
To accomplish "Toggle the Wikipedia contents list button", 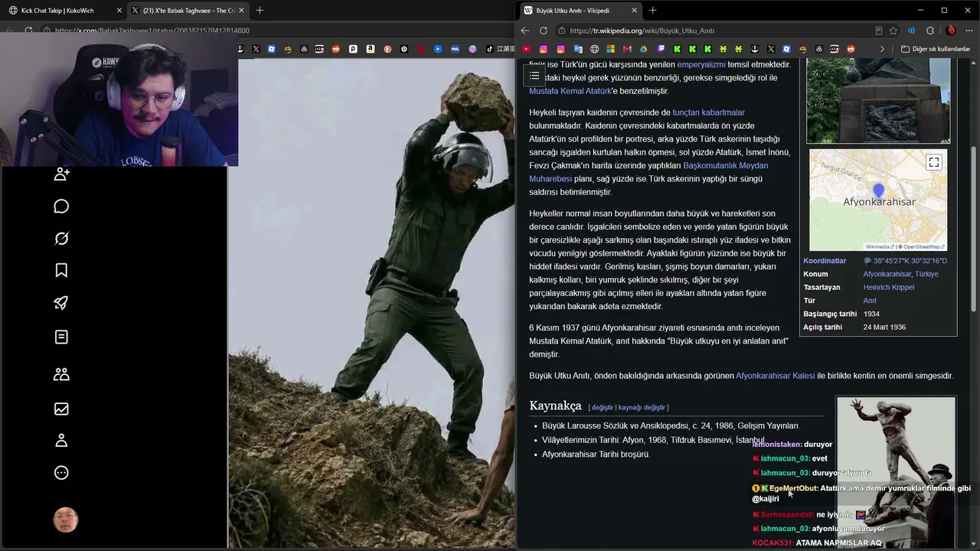I will click(x=534, y=76).
